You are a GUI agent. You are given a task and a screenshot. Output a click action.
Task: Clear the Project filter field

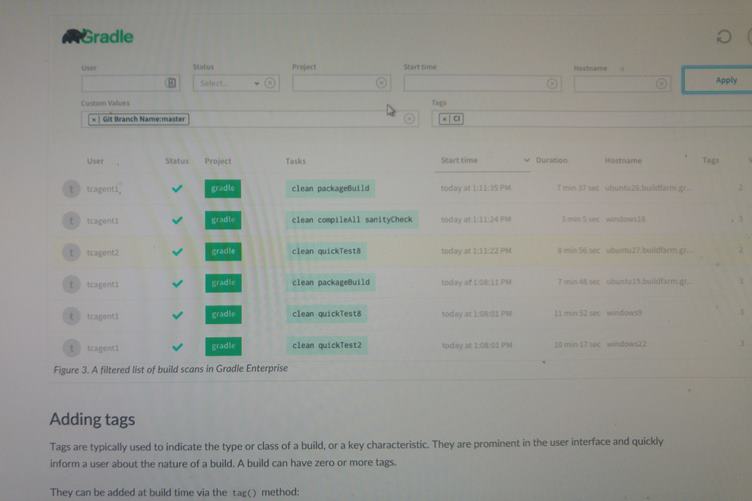click(x=381, y=83)
